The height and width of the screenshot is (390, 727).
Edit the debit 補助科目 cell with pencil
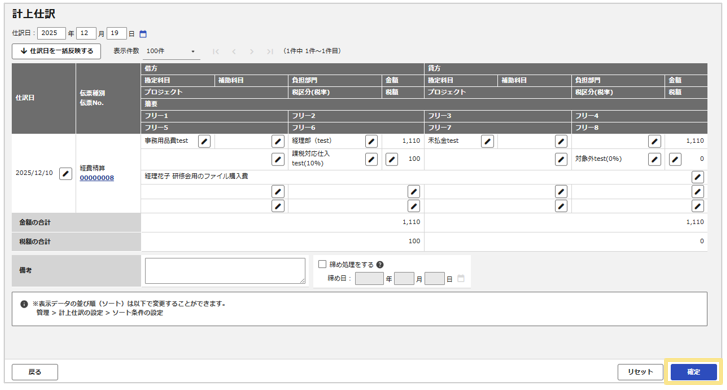pos(278,141)
